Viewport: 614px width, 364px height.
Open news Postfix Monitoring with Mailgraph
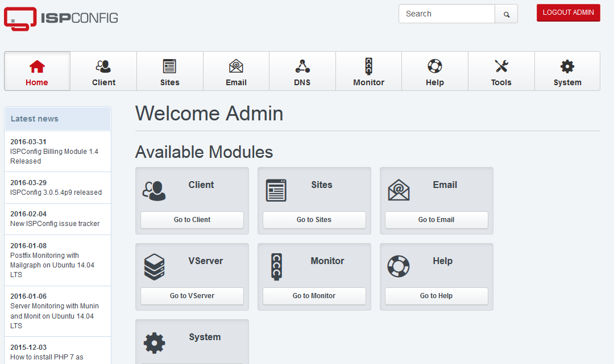click(x=52, y=265)
